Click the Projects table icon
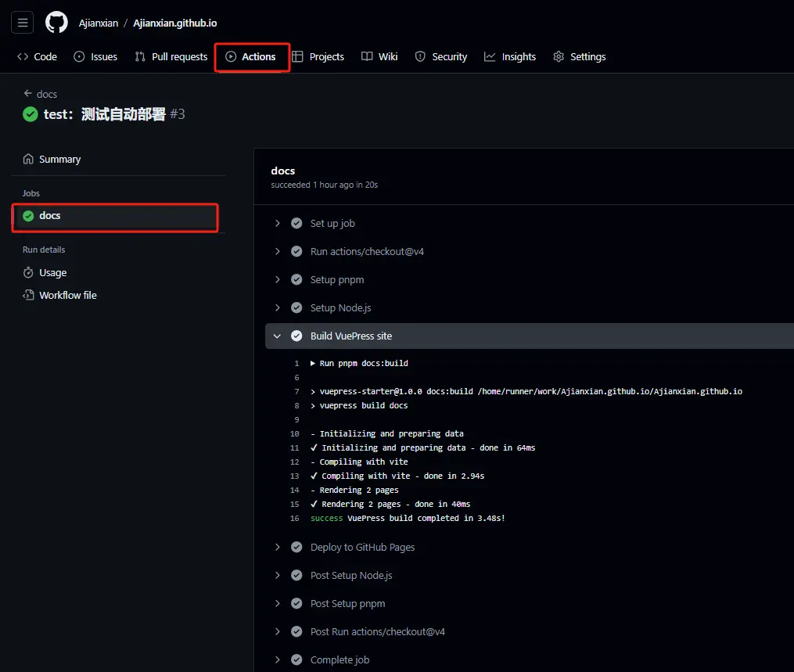794x672 pixels. (x=298, y=57)
